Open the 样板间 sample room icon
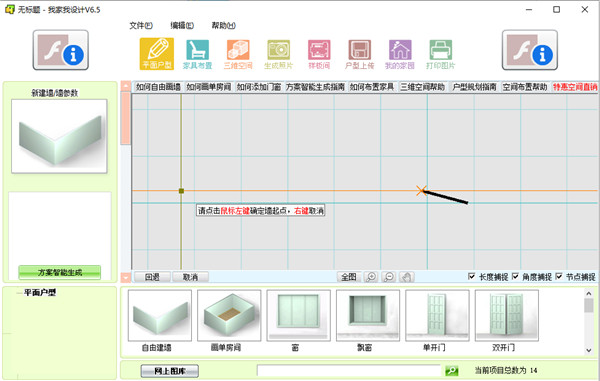600x381 pixels. click(319, 54)
